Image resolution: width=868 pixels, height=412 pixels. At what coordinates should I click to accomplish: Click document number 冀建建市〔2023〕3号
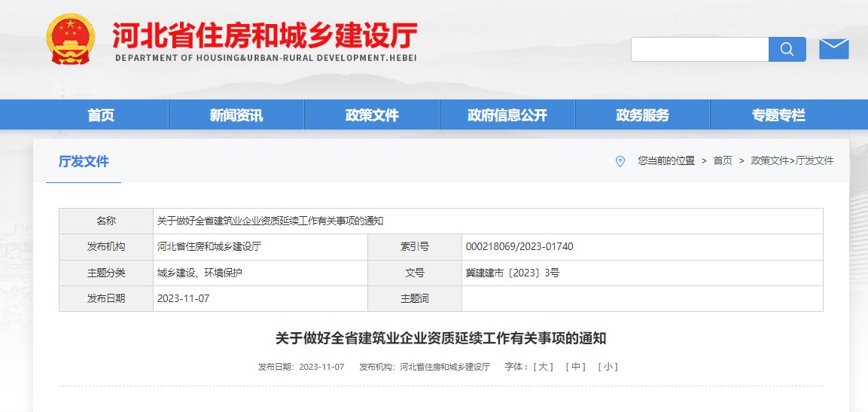513,273
